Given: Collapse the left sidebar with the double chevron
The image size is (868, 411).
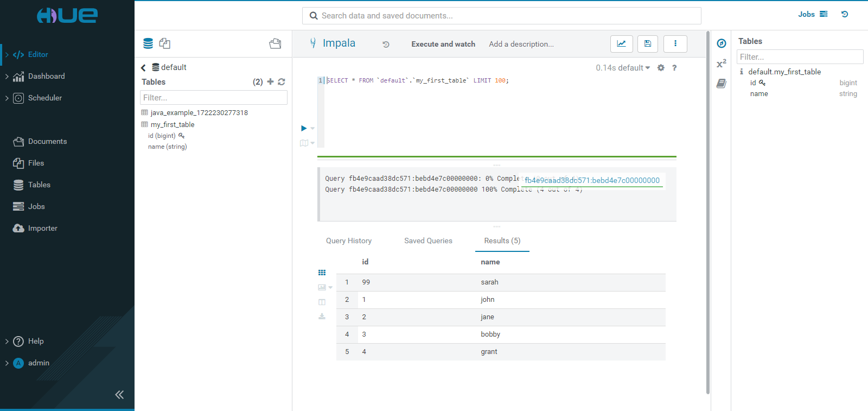Looking at the screenshot, I should (119, 395).
